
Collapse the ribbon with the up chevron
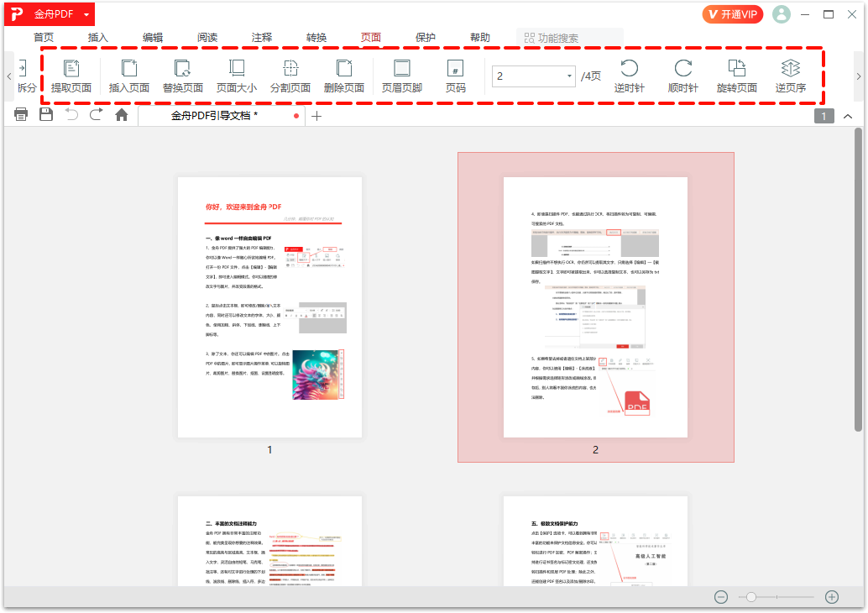(x=848, y=116)
